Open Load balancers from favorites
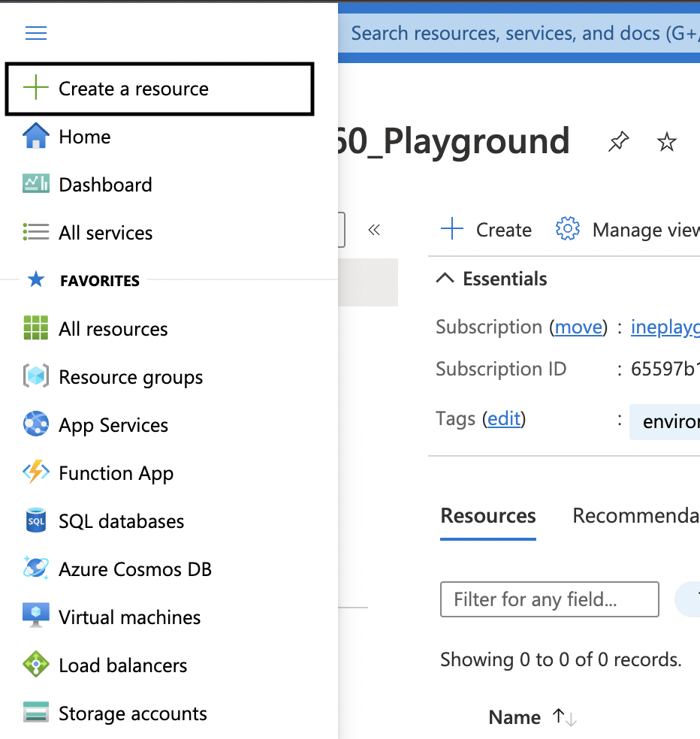 (122, 665)
